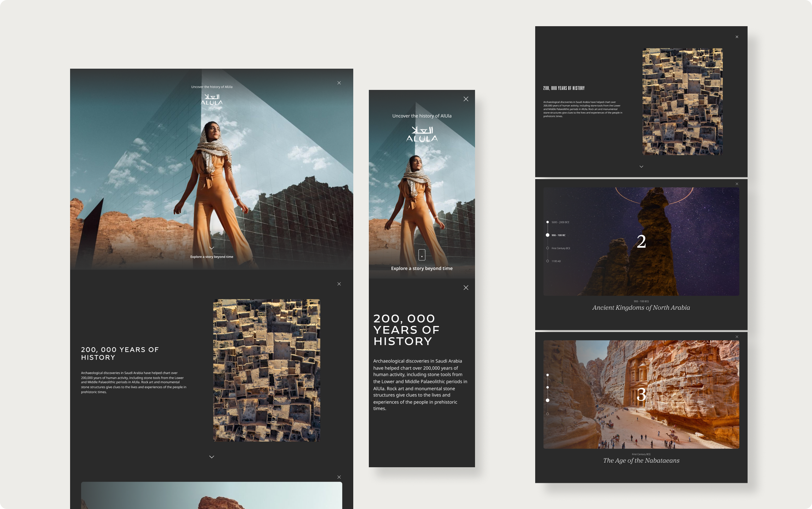This screenshot has height=509, width=812.
Task: Close the 'Ancient Kingdoms of North Arabia' panel
Action: [x=737, y=184]
